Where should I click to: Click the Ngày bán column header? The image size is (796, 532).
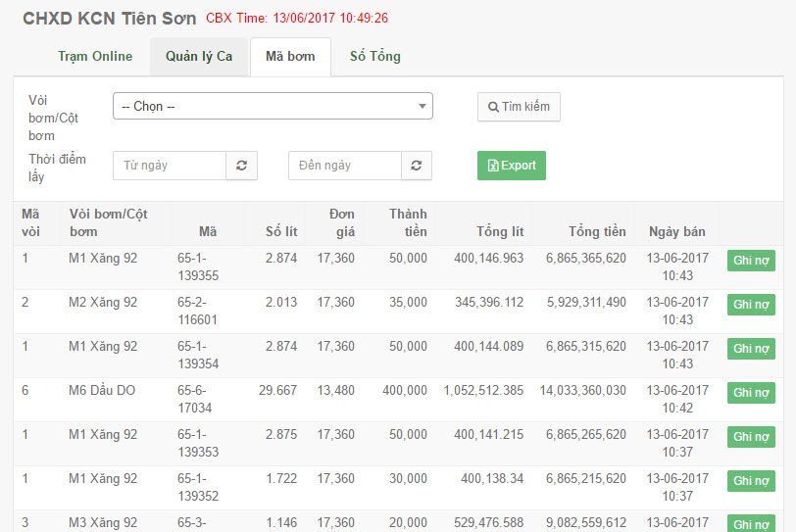pos(676,231)
